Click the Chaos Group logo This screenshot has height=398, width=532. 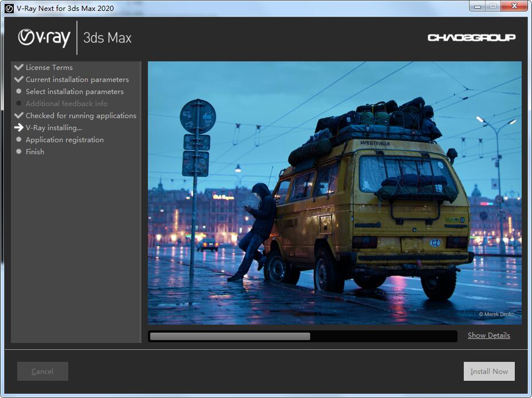[471, 38]
